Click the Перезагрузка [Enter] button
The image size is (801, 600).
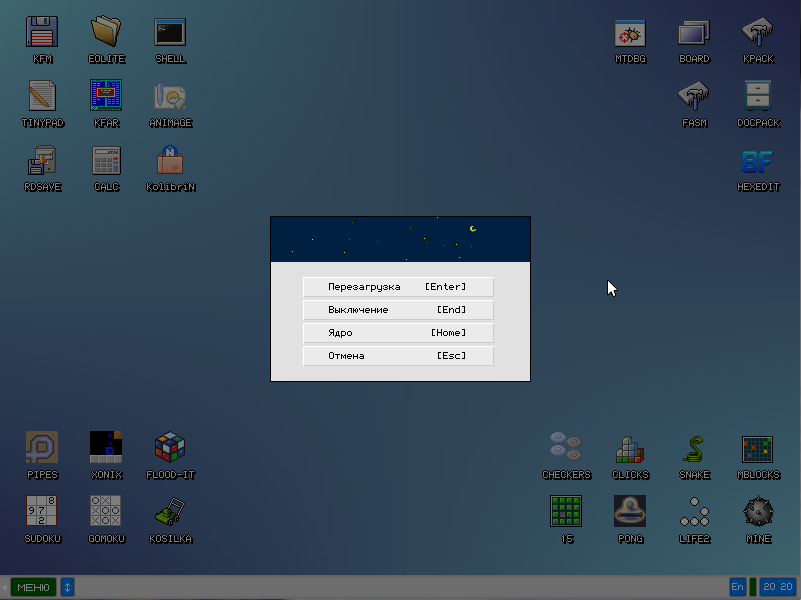coord(398,287)
